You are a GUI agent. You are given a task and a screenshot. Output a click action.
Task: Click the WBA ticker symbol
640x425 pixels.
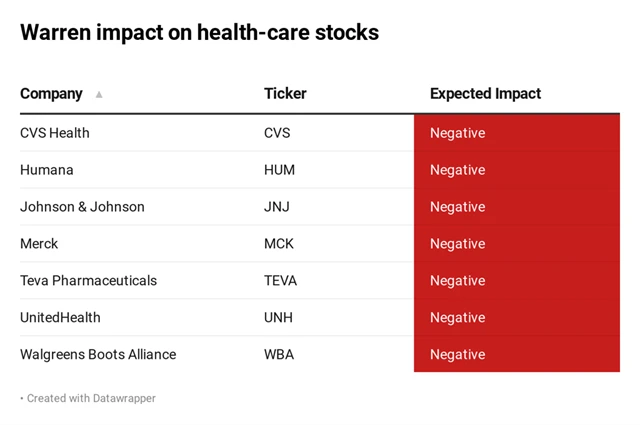coord(279,355)
